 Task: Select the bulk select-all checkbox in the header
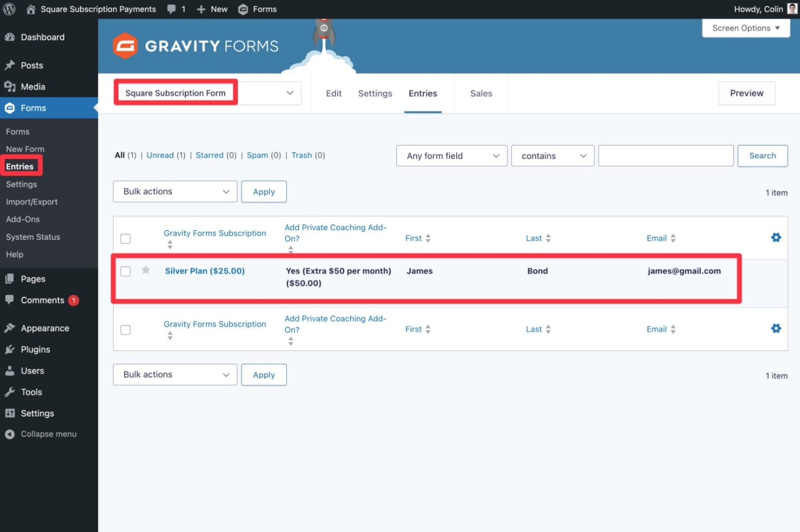click(x=126, y=238)
